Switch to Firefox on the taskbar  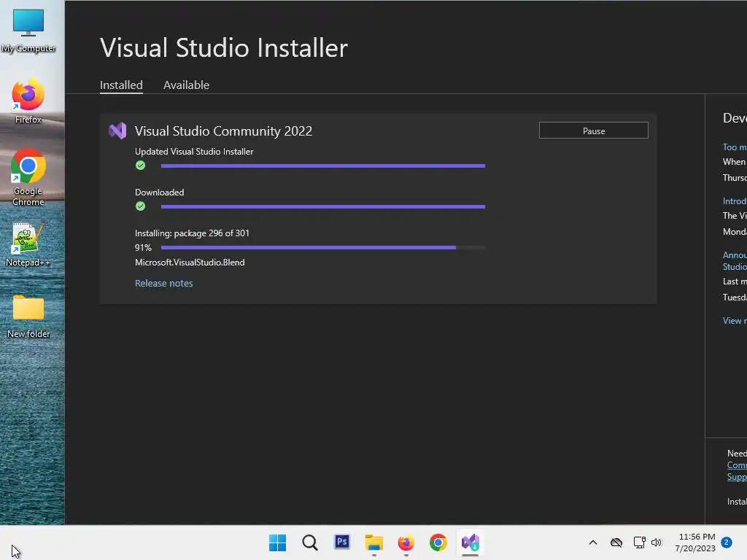pos(406,542)
